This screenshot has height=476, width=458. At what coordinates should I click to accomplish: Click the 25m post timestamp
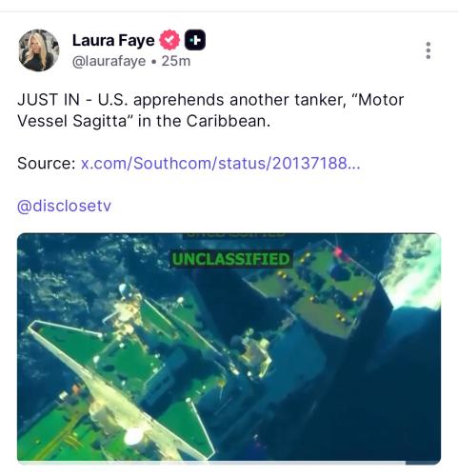pos(176,61)
